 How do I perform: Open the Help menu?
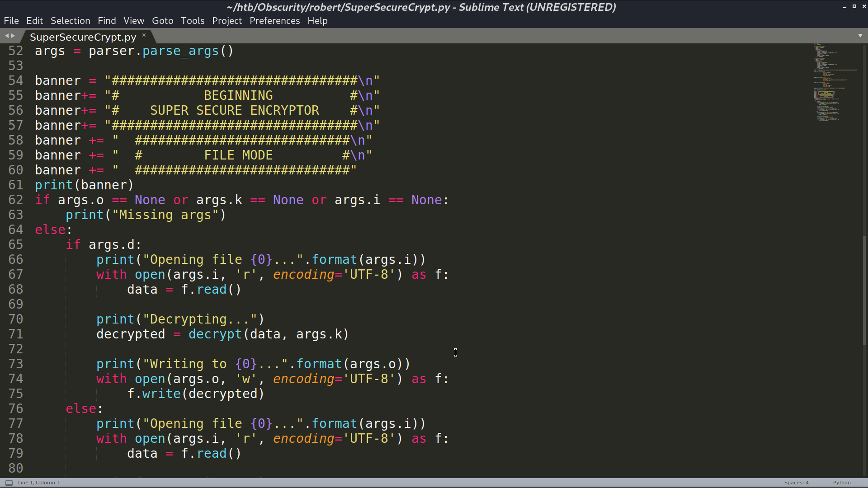pyautogui.click(x=317, y=21)
